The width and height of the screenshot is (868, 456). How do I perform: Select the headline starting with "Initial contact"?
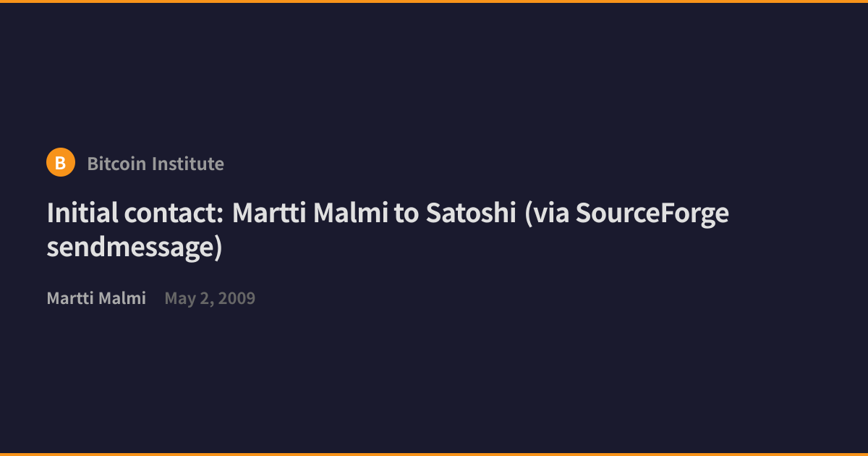(x=388, y=230)
